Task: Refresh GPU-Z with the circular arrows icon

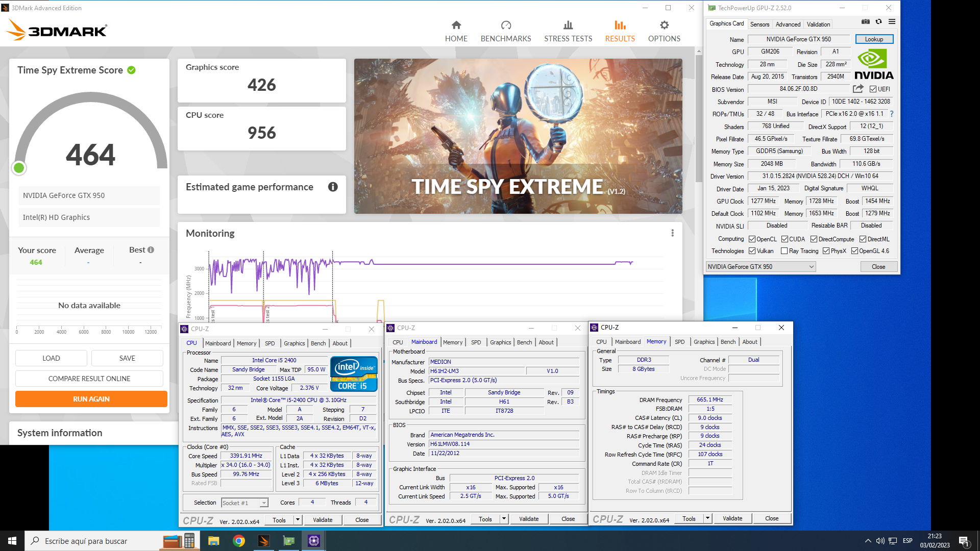Action: coord(878,21)
